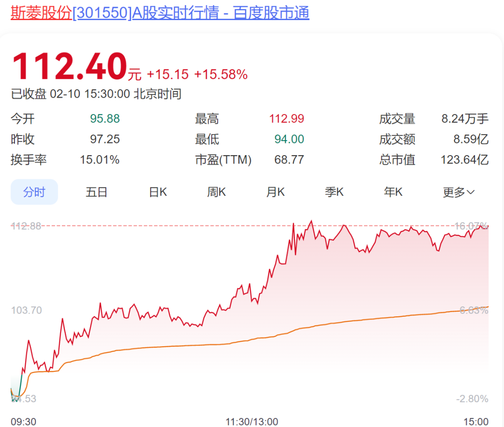Image resolution: width=504 pixels, height=427 pixels.
Task: Open the 斯菱股份[301550] 百度股市通 link
Action: coord(160,13)
